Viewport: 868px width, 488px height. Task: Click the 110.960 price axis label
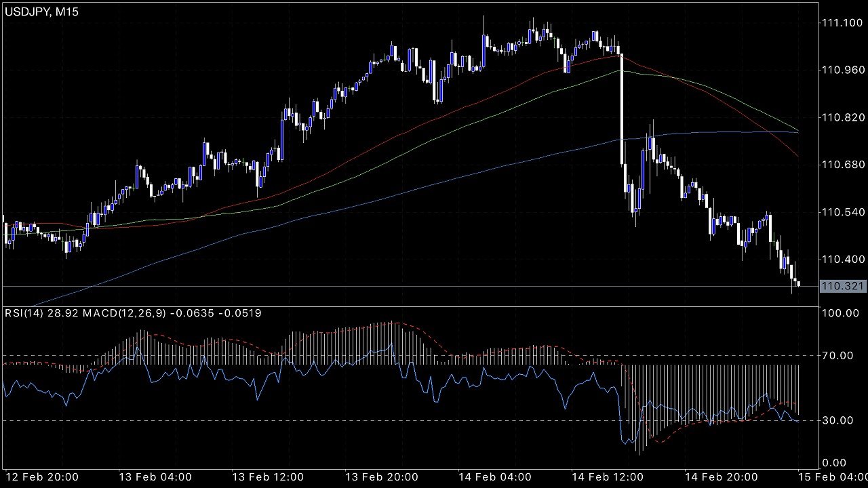pos(842,70)
